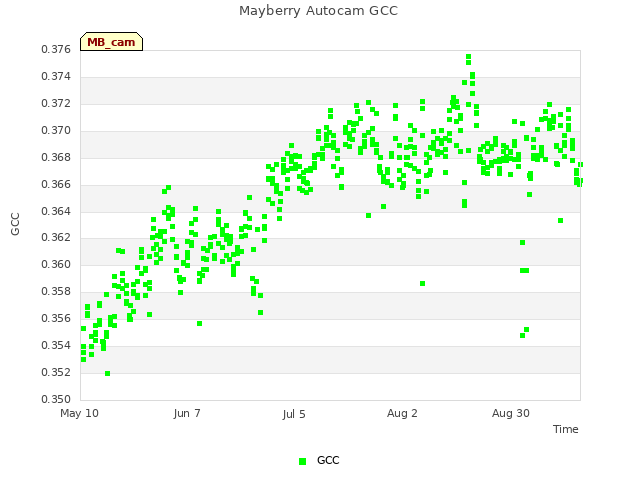Click the May 10 x-axis label
This screenshot has width=640, height=480.
tap(79, 413)
